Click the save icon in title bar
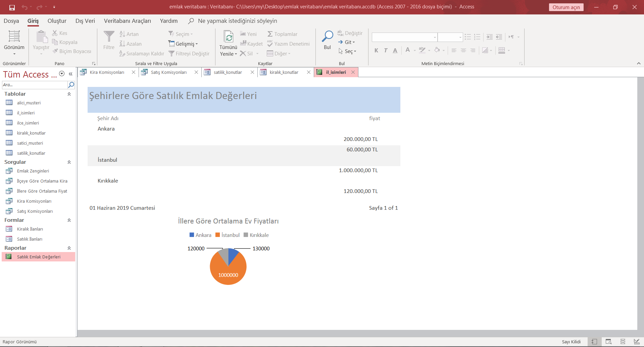644x347 pixels. pyautogui.click(x=12, y=7)
